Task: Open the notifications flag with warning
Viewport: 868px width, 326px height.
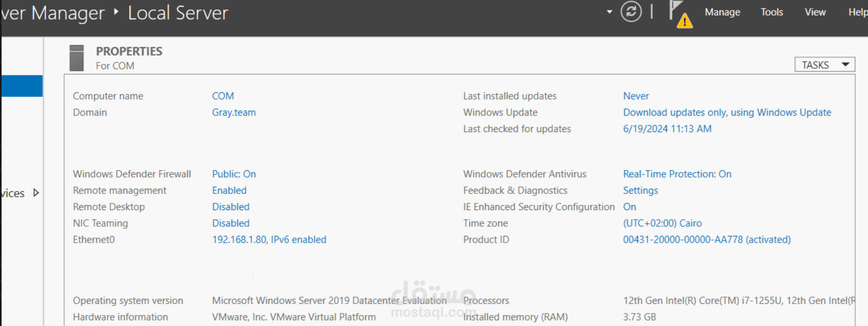Action: [x=680, y=14]
